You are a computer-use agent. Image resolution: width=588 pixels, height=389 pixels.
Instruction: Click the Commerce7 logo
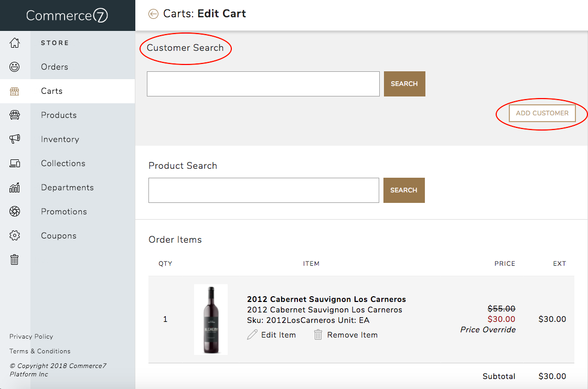coord(67,15)
